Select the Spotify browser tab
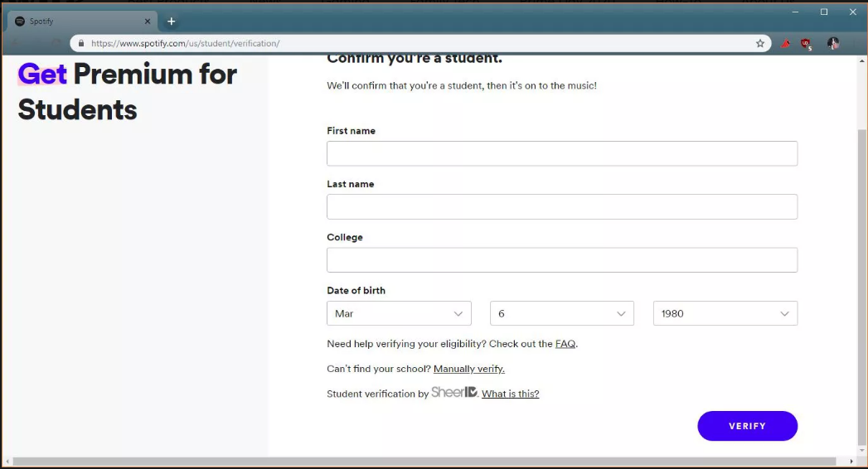This screenshot has height=469, width=868. coord(83,21)
